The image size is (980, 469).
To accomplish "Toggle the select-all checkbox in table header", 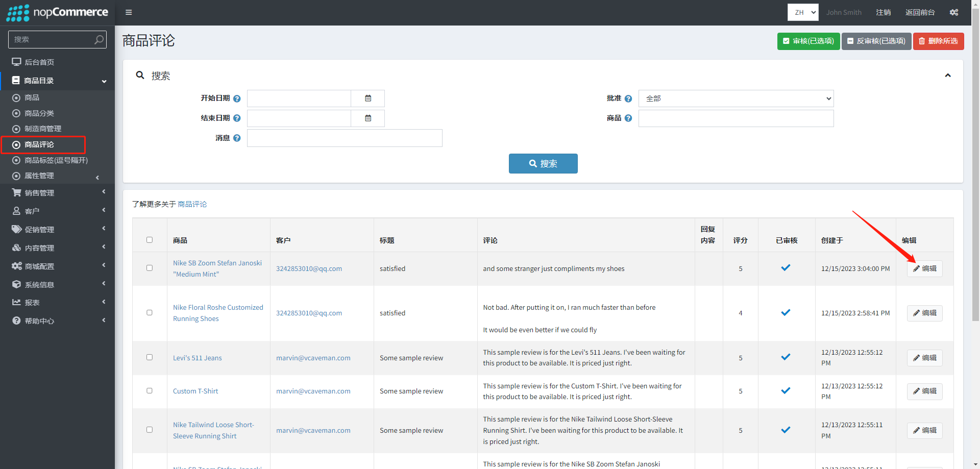I will pyautogui.click(x=150, y=240).
